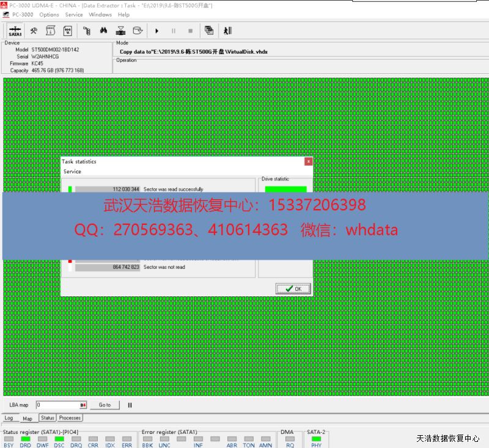
Task: Switch to the Log tab
Action: point(9,418)
